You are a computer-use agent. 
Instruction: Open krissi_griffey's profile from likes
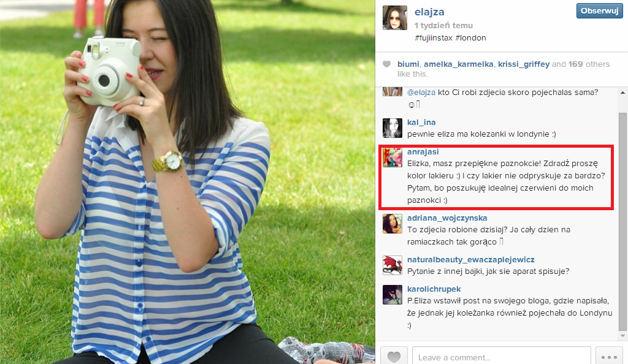coord(524,64)
